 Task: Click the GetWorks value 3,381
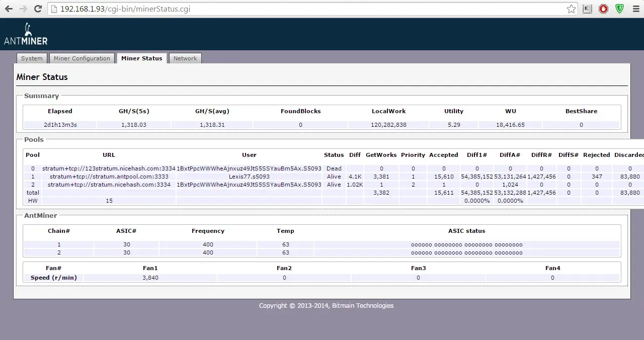tap(381, 177)
